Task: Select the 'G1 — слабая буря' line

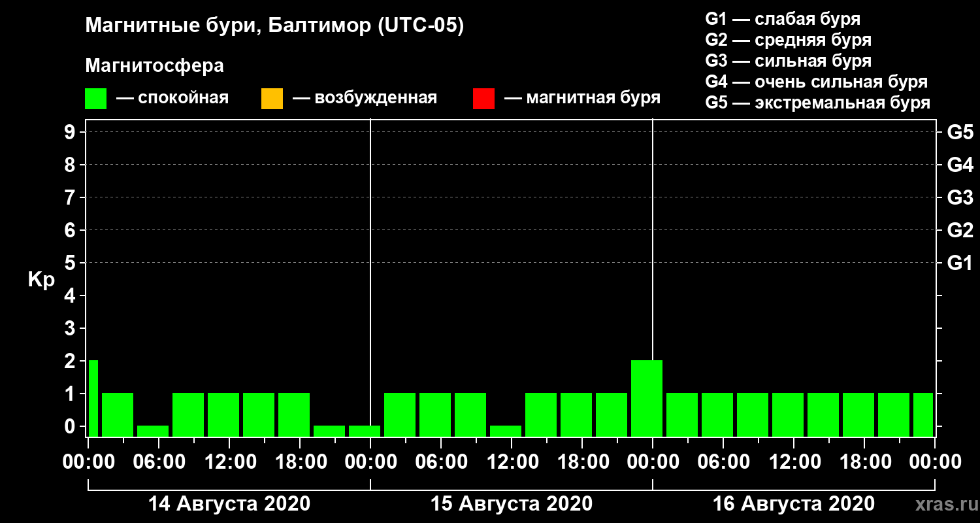Action: 783,18
